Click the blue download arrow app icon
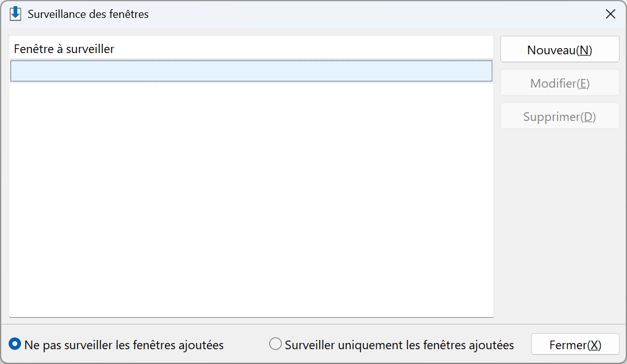 pos(15,14)
